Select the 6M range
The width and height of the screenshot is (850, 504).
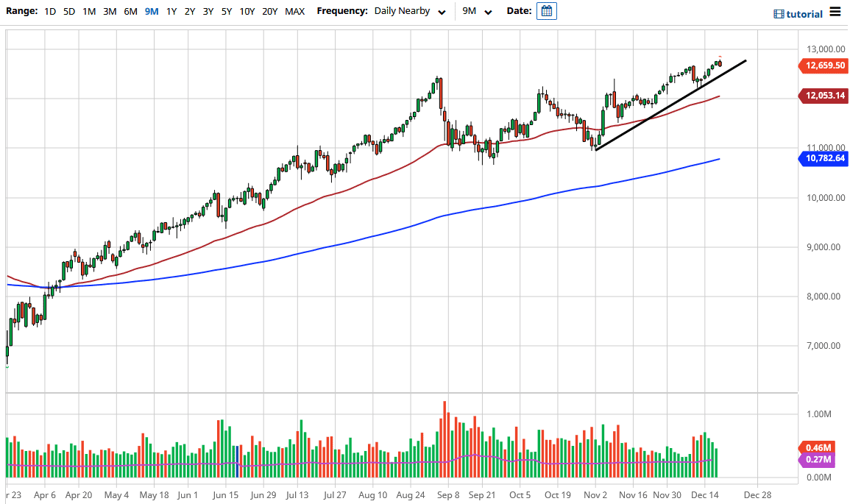point(130,11)
